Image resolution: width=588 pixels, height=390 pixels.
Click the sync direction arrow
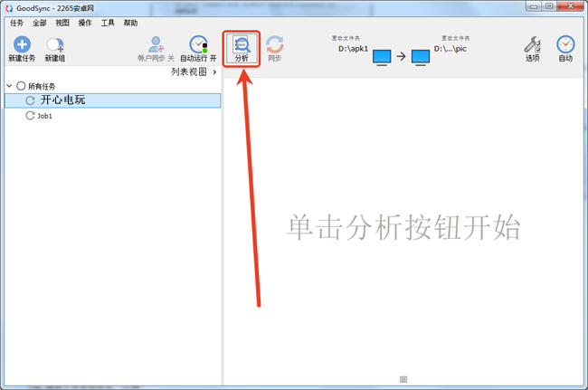[402, 56]
